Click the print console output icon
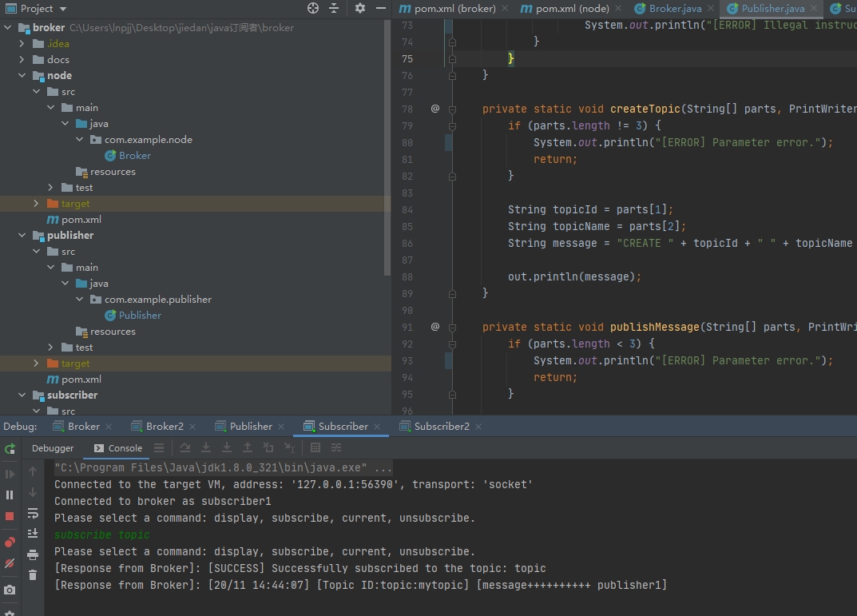 tap(33, 554)
